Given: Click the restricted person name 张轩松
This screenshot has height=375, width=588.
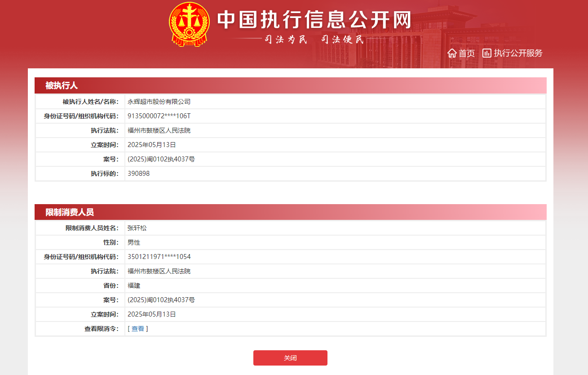Looking at the screenshot, I should tap(137, 228).
